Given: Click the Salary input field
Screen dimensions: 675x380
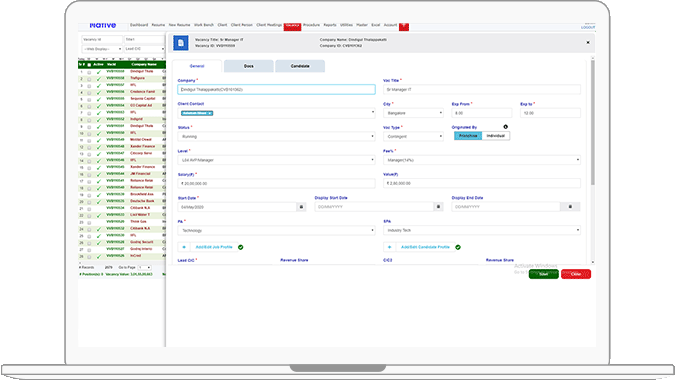Looking at the screenshot, I should pyautogui.click(x=276, y=183).
